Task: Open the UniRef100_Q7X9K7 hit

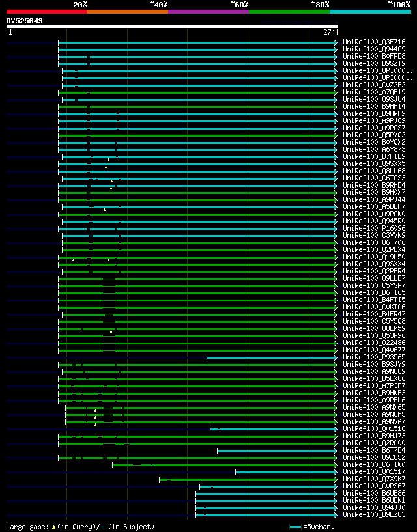Action: 374,479
